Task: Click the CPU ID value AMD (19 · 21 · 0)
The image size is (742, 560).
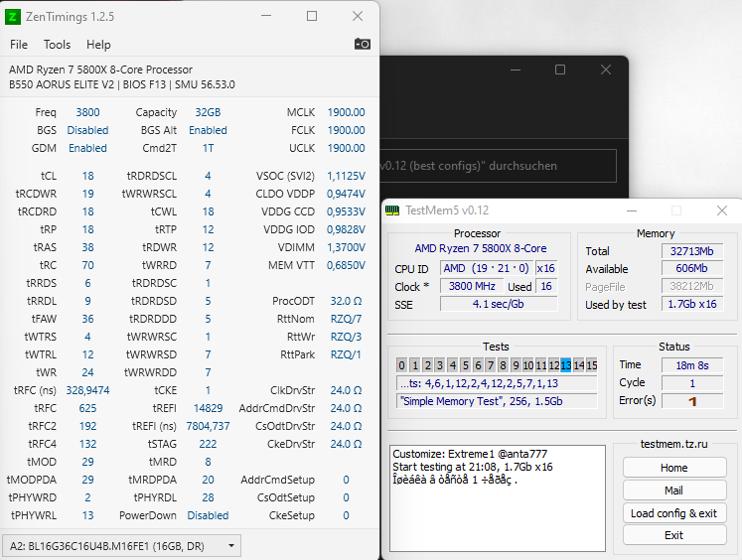Action: (x=486, y=268)
